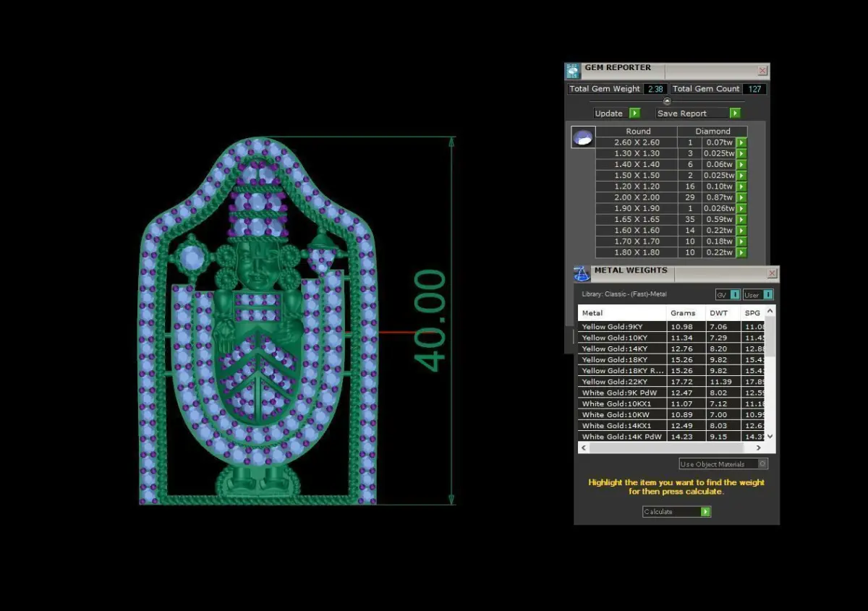Click green arrow for 2.00 X 2.00 row
Viewport: 868px width, 611px height.
741,197
